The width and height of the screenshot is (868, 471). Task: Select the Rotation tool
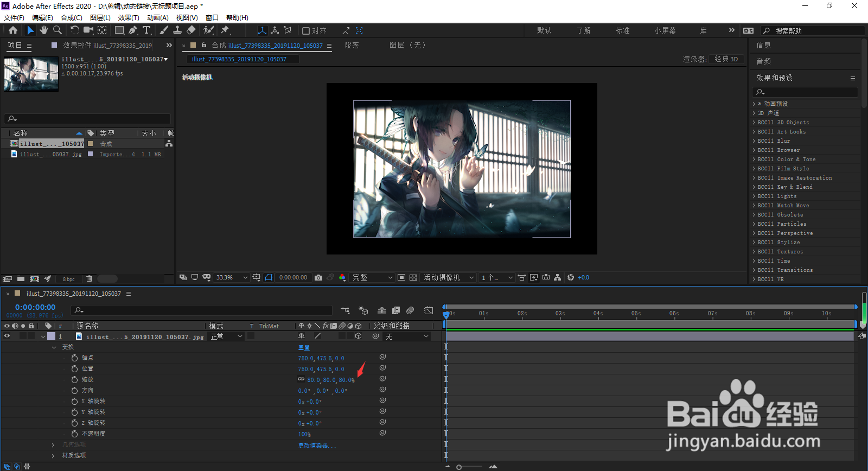coord(75,30)
